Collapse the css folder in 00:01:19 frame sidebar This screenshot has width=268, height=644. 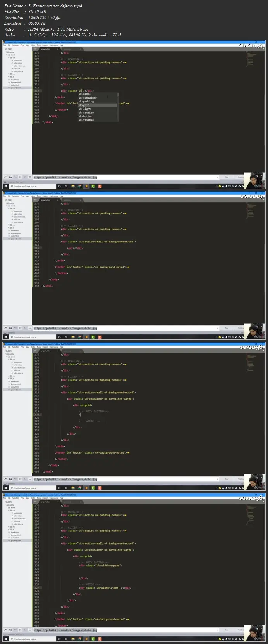(9, 209)
